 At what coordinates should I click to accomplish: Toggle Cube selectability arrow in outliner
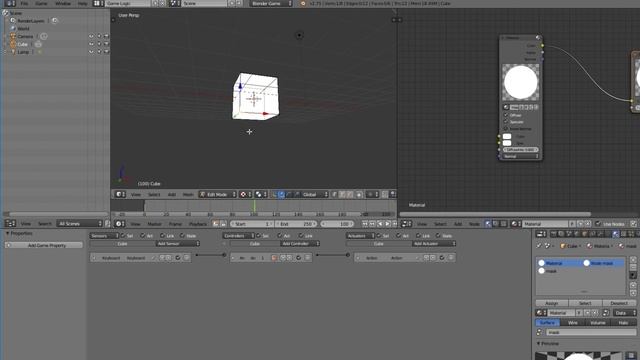(99, 44)
